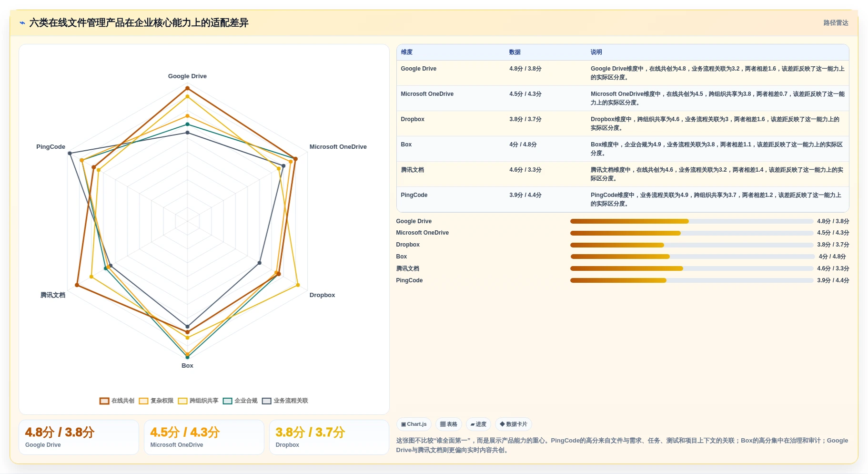This screenshot has width=868, height=474.
Task: Click the 数据 column header
Action: coord(515,52)
